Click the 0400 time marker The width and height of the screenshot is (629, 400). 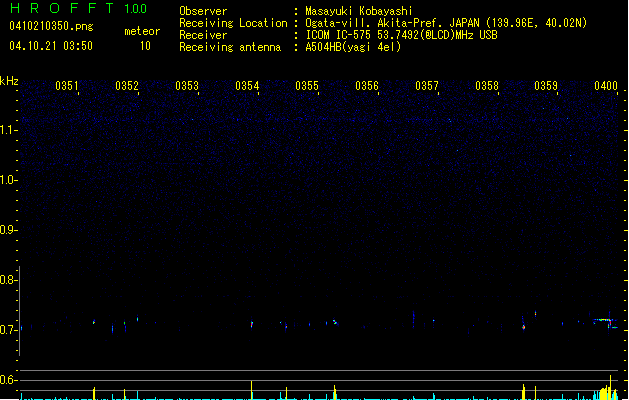(606, 86)
